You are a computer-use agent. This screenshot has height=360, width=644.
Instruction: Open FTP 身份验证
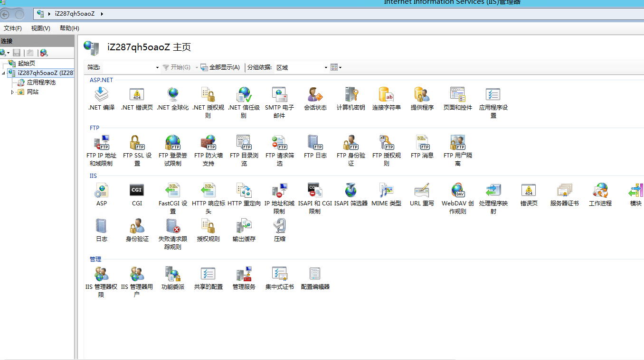[350, 150]
